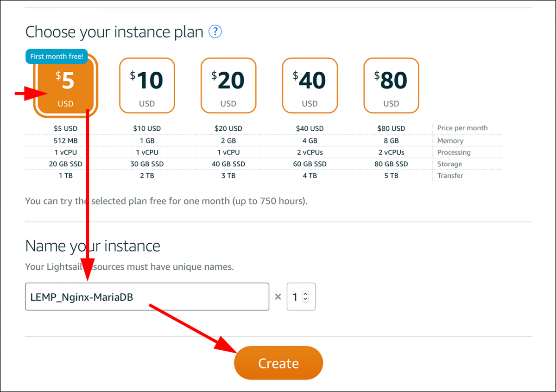556x392 pixels.
Task: Click the 2 vCPUs value under $40
Action: coord(310,152)
